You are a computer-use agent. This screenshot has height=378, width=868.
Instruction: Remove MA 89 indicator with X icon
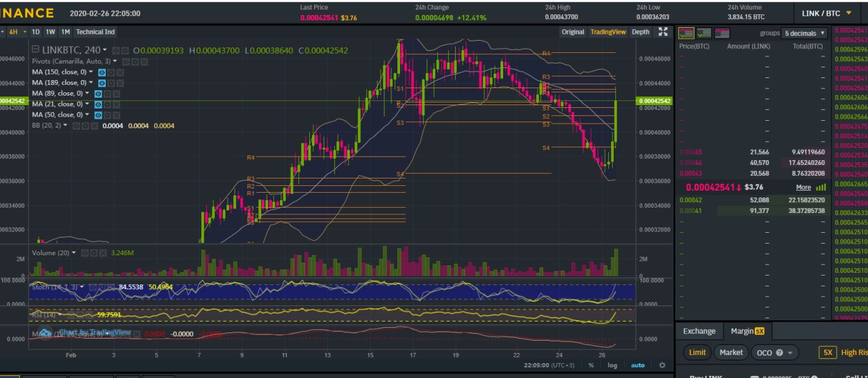pyautogui.click(x=117, y=94)
